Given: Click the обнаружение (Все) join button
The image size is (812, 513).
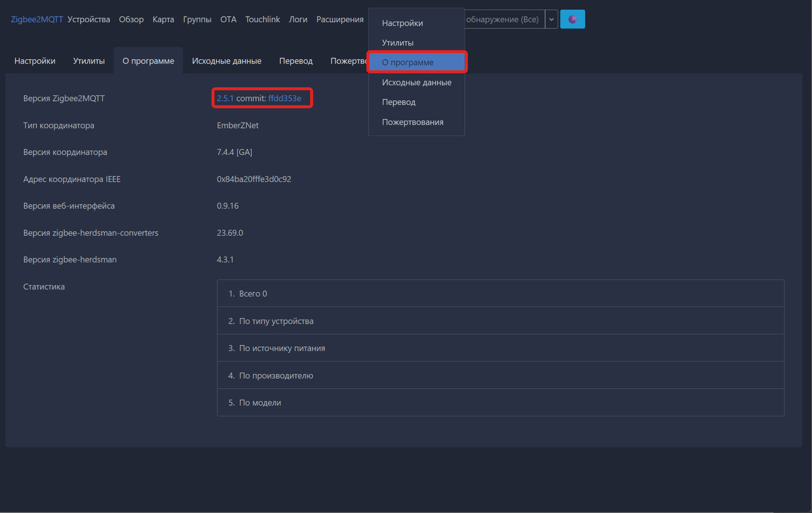Looking at the screenshot, I should tap(503, 19).
